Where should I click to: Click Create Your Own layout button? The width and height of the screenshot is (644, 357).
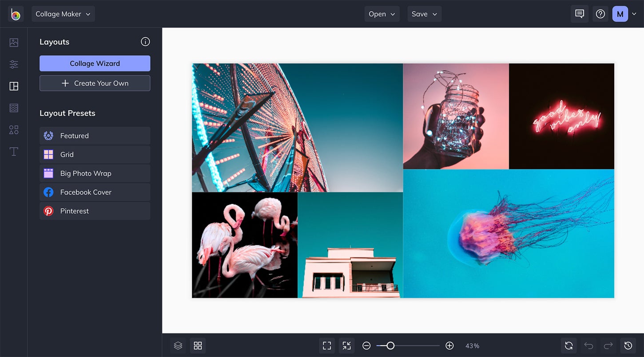tap(95, 83)
